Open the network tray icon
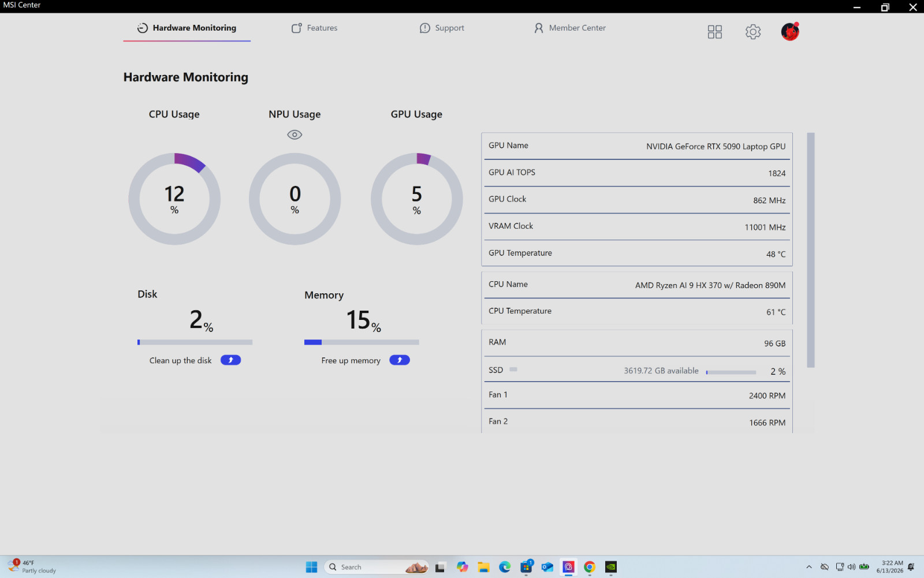The image size is (924, 578). coord(840,567)
